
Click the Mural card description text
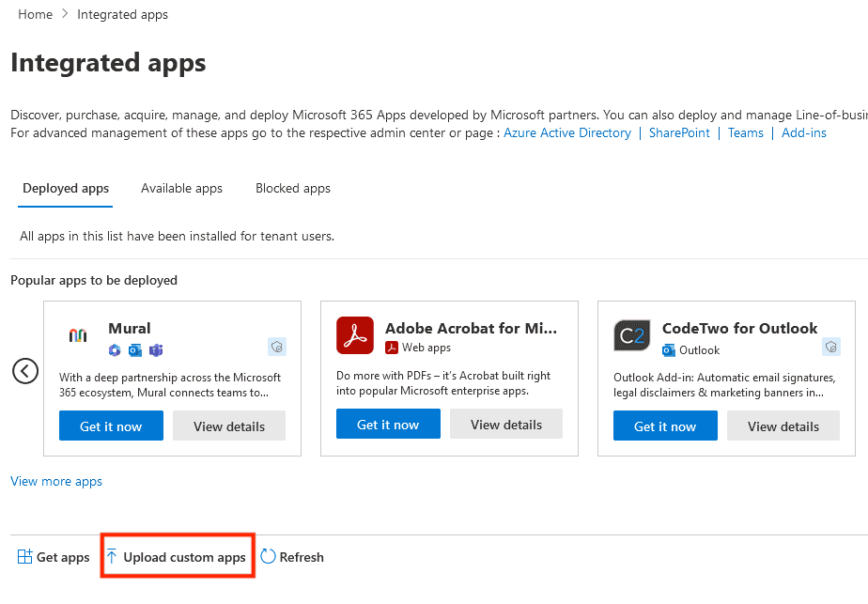(x=170, y=385)
